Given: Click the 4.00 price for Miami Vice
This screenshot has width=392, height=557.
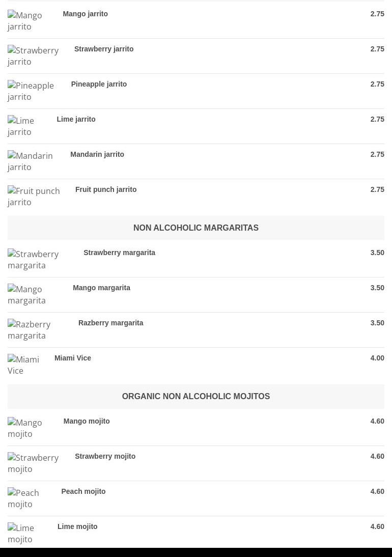Looking at the screenshot, I should (377, 358).
